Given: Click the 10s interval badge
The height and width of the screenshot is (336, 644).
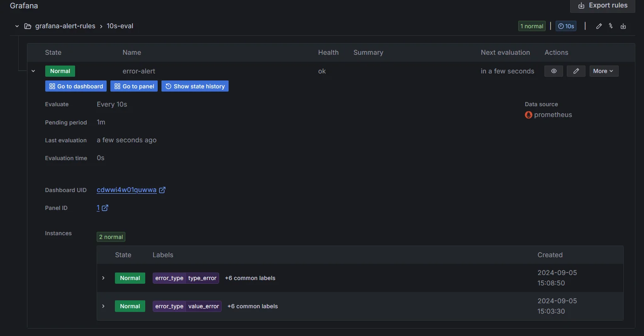Looking at the screenshot, I should (566, 26).
